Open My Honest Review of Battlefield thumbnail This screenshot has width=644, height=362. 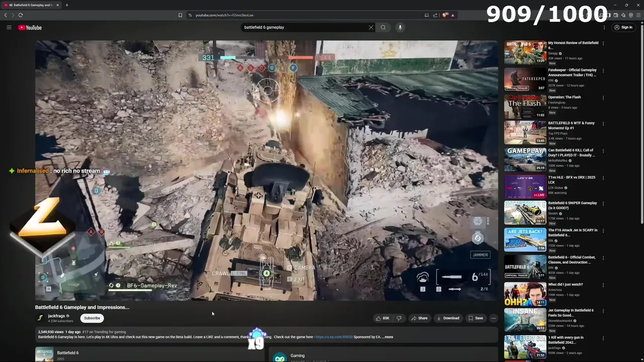(525, 52)
